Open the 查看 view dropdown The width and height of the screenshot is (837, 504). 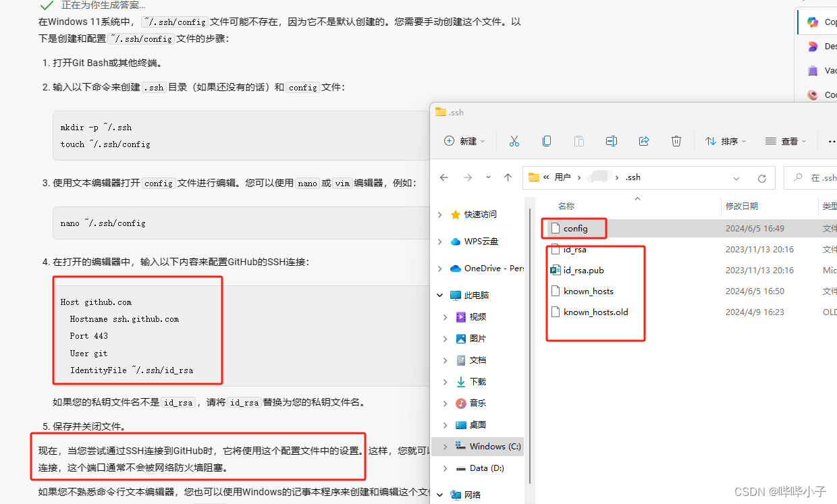coord(786,141)
